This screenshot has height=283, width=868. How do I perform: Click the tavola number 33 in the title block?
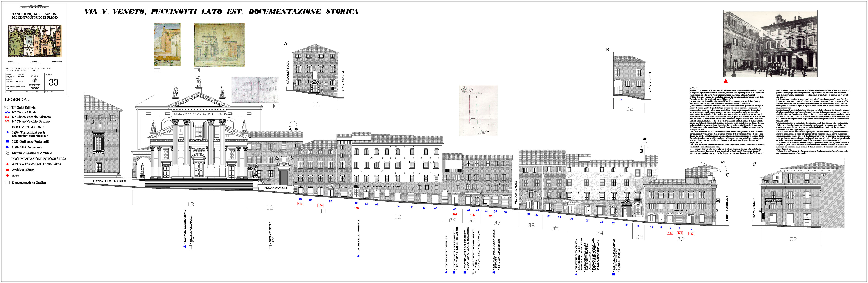point(54,82)
